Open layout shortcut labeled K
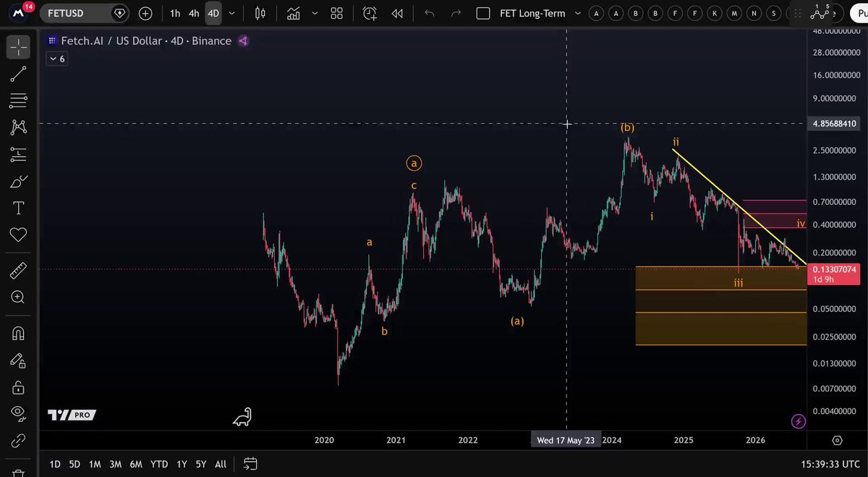This screenshot has width=868, height=477. click(x=715, y=13)
